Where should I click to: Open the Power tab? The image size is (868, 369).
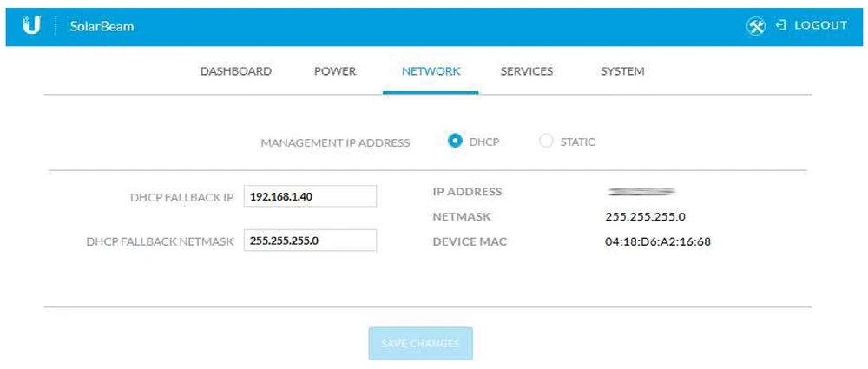334,71
